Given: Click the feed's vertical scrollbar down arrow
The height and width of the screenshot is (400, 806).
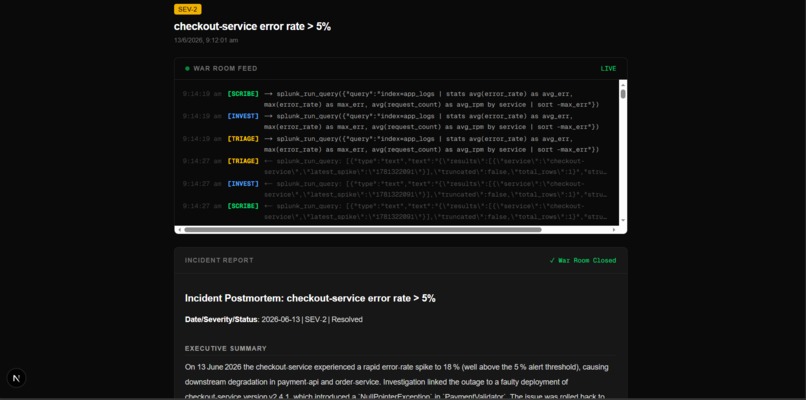Looking at the screenshot, I should point(623,221).
